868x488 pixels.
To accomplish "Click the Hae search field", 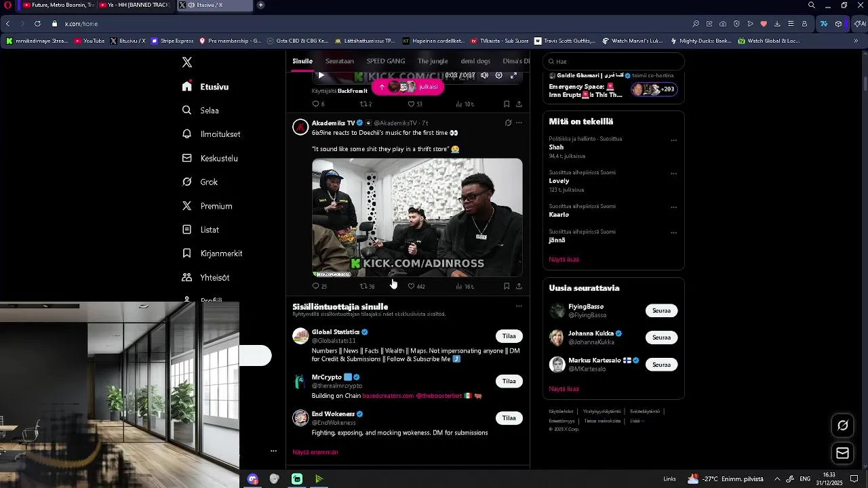I will click(x=614, y=62).
